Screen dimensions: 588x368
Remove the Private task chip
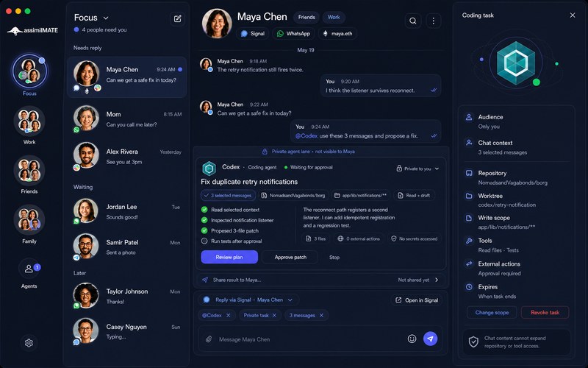[x=274, y=316]
